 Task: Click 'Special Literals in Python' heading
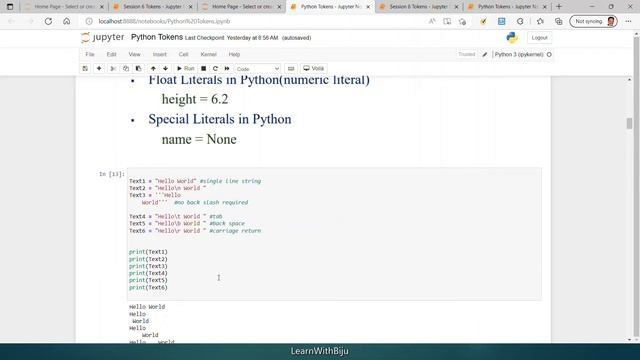coord(220,119)
